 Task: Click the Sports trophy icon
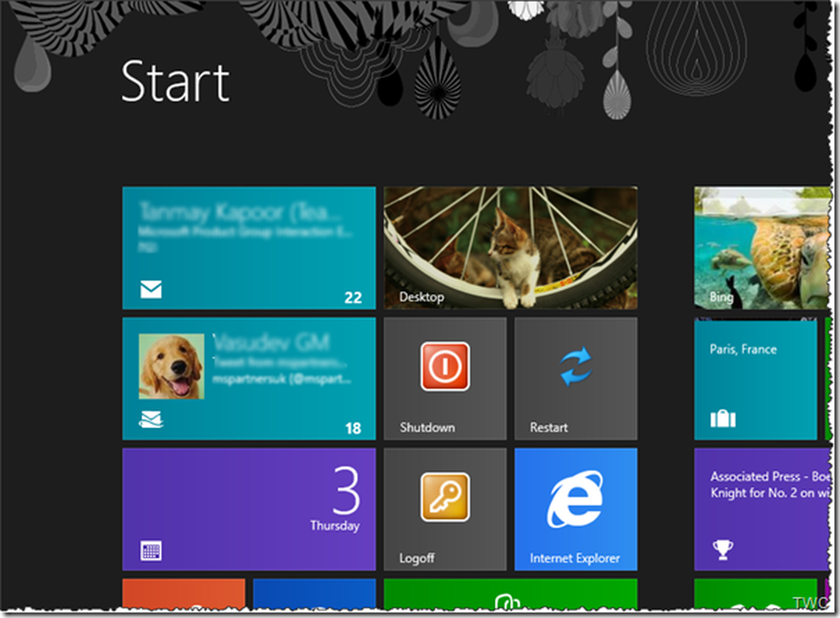tap(722, 549)
